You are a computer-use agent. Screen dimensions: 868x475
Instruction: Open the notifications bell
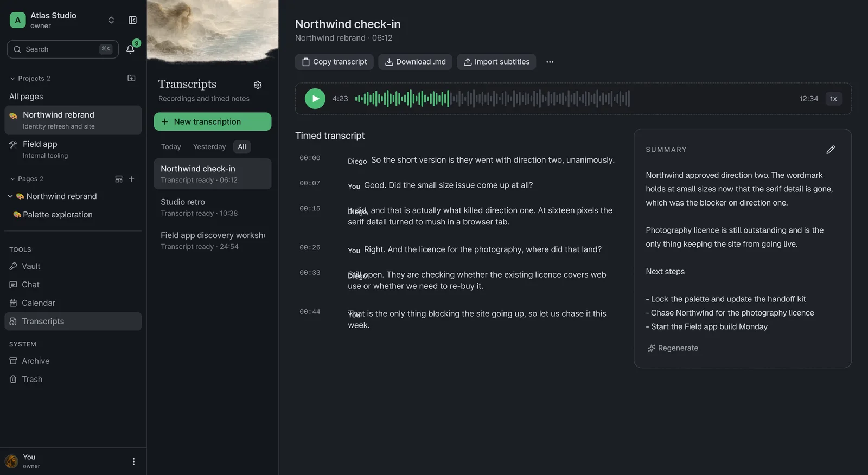(x=130, y=49)
